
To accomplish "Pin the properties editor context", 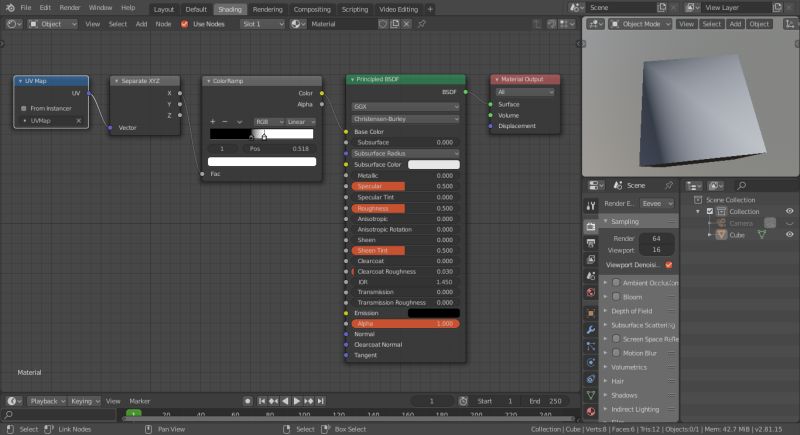I will tap(669, 185).
